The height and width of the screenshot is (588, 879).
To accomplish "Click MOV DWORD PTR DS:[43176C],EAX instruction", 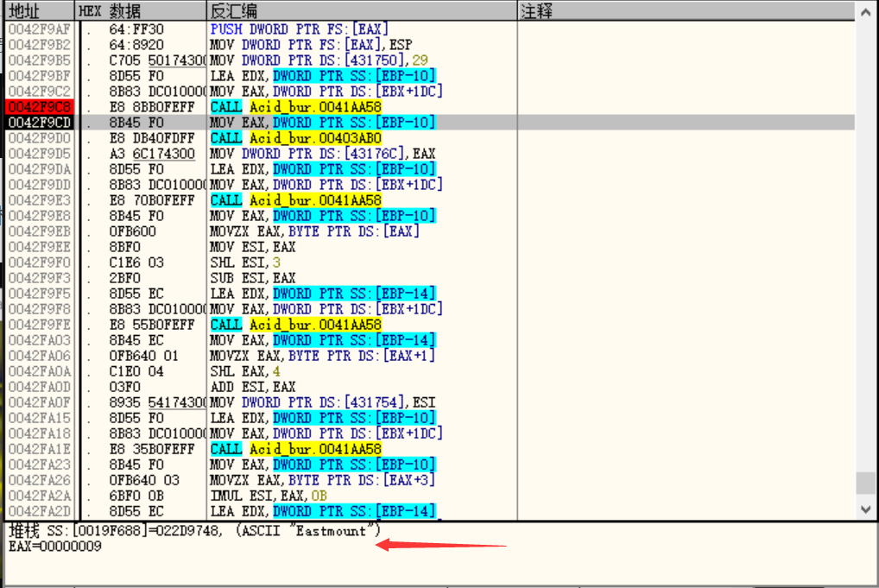I will click(322, 154).
